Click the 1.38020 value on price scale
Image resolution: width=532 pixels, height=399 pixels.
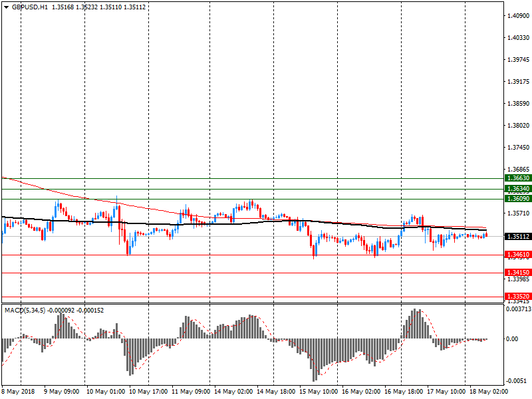click(517, 126)
